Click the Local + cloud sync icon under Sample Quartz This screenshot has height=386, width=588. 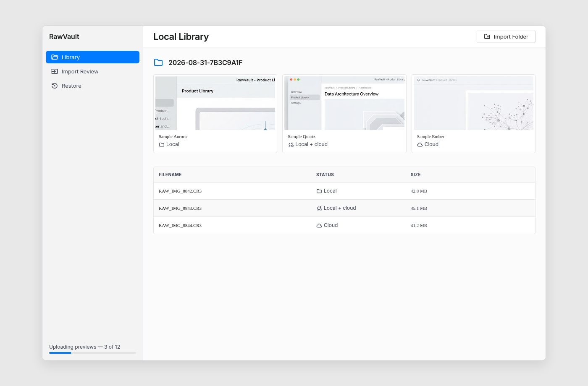pos(291,144)
